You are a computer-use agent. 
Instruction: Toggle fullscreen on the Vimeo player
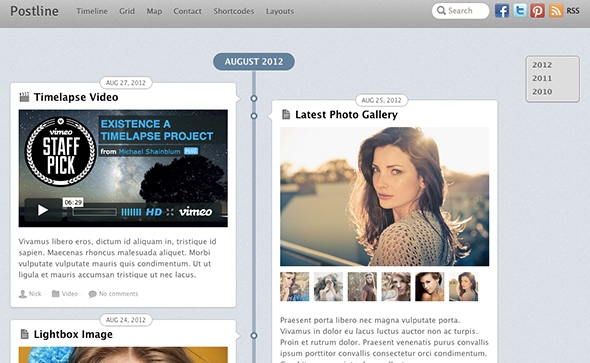click(x=170, y=212)
